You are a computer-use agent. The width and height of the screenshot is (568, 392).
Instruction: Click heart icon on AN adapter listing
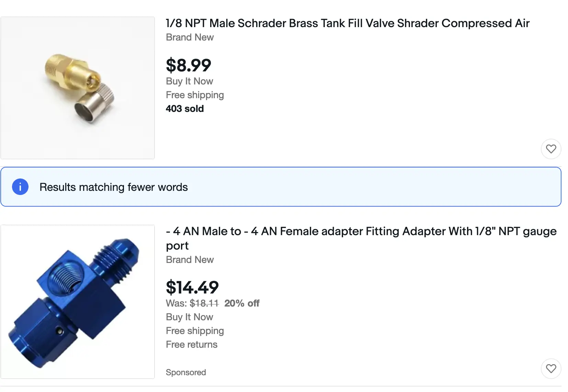point(551,369)
